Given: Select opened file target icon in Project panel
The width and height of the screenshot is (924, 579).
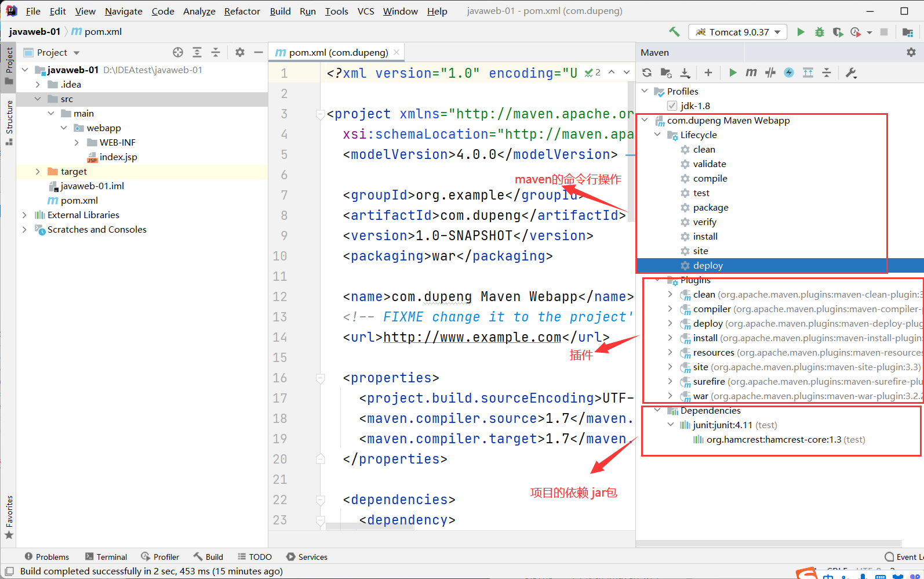Looking at the screenshot, I should pos(178,52).
